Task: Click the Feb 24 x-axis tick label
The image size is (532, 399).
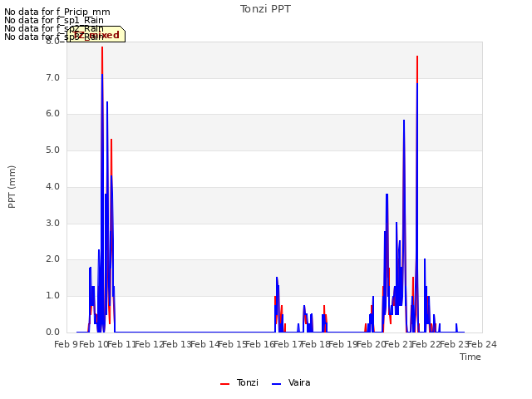Action: pyautogui.click(x=482, y=345)
